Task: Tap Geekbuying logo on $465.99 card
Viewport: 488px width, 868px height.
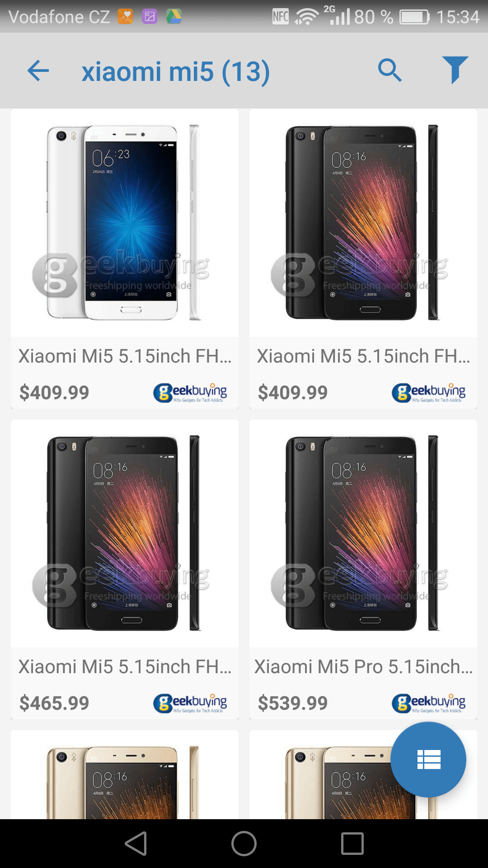Action: click(190, 703)
